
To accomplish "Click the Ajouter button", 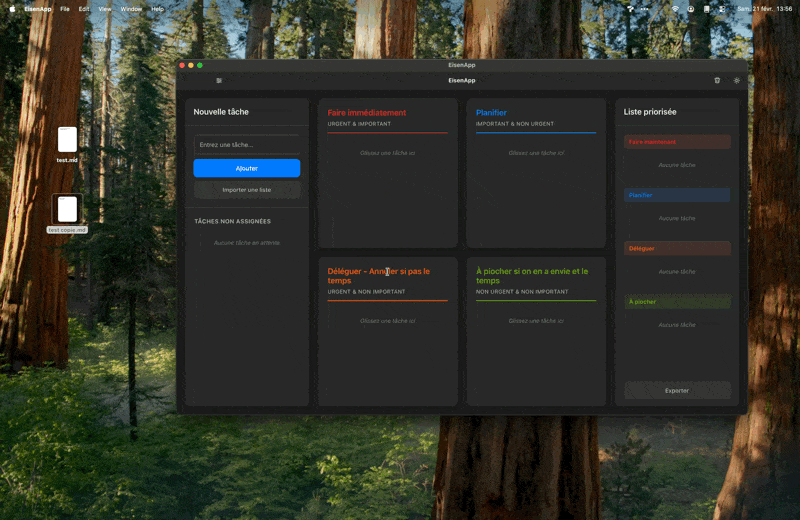I will (x=246, y=168).
